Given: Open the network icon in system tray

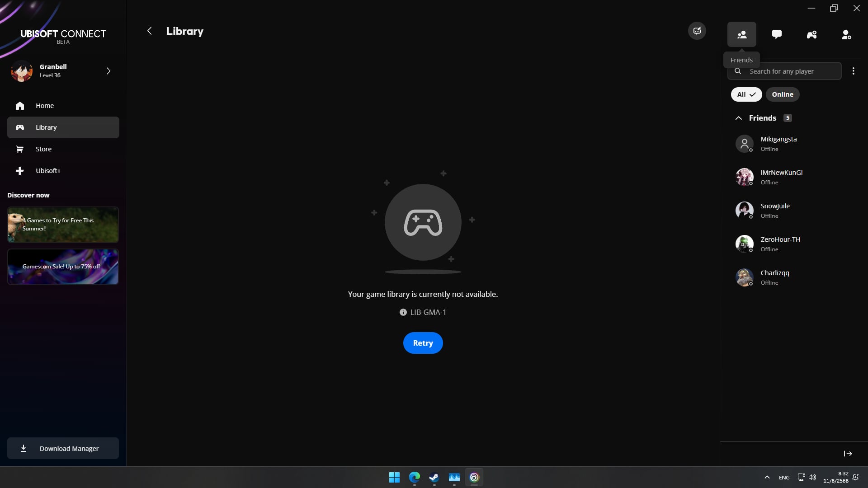Looking at the screenshot, I should point(801,477).
